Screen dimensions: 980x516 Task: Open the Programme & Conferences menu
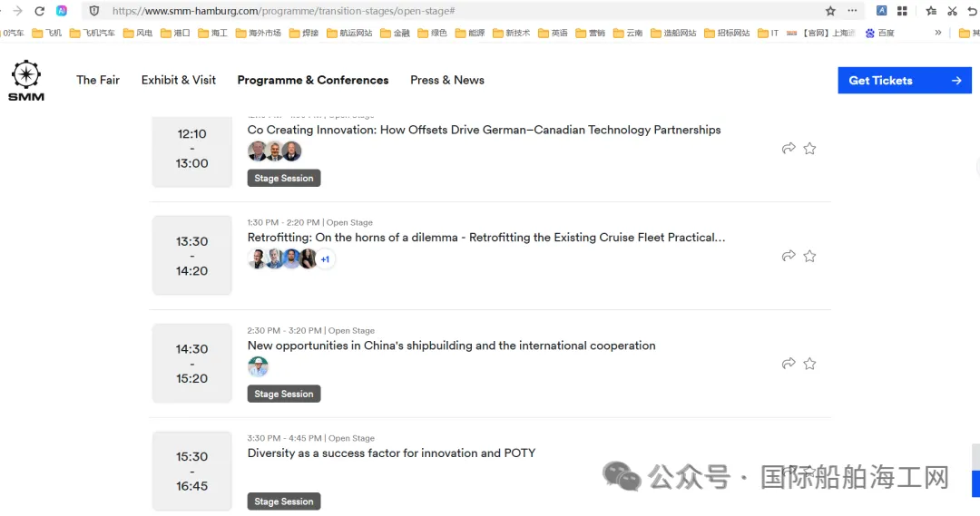[x=312, y=80]
